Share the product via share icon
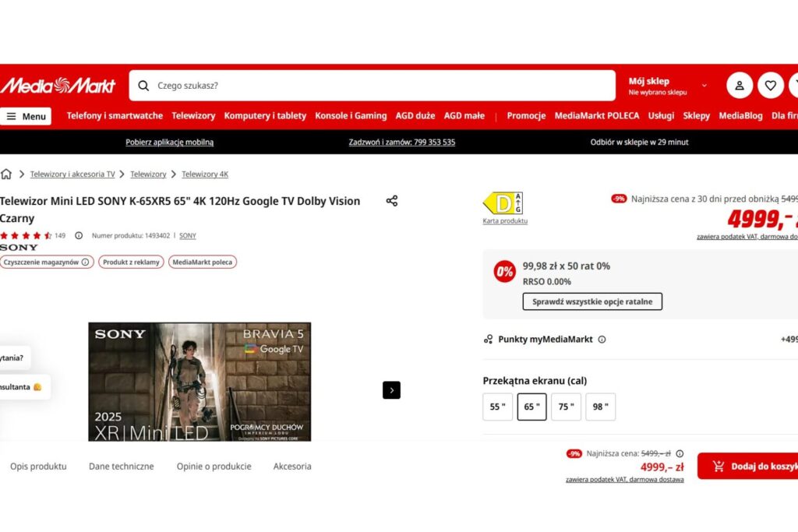798x532 pixels. pos(391,200)
